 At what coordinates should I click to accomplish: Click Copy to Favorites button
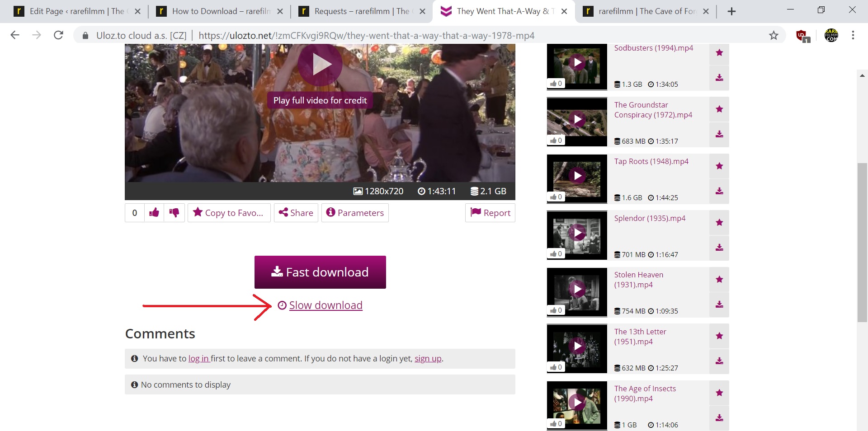click(x=229, y=213)
